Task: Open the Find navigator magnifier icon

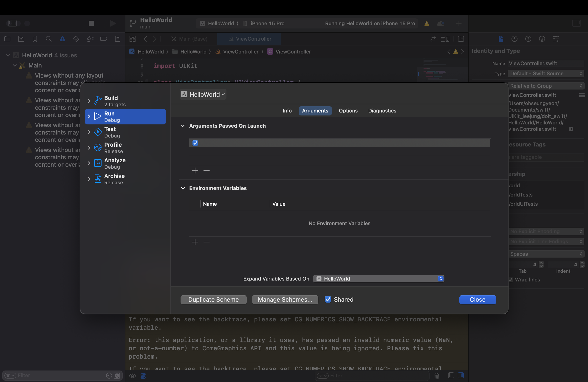Action: (49, 39)
